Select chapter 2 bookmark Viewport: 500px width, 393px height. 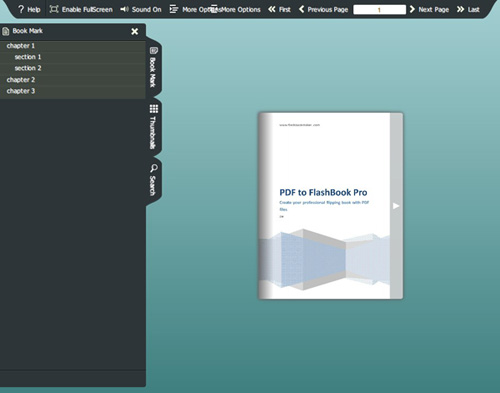(73, 80)
